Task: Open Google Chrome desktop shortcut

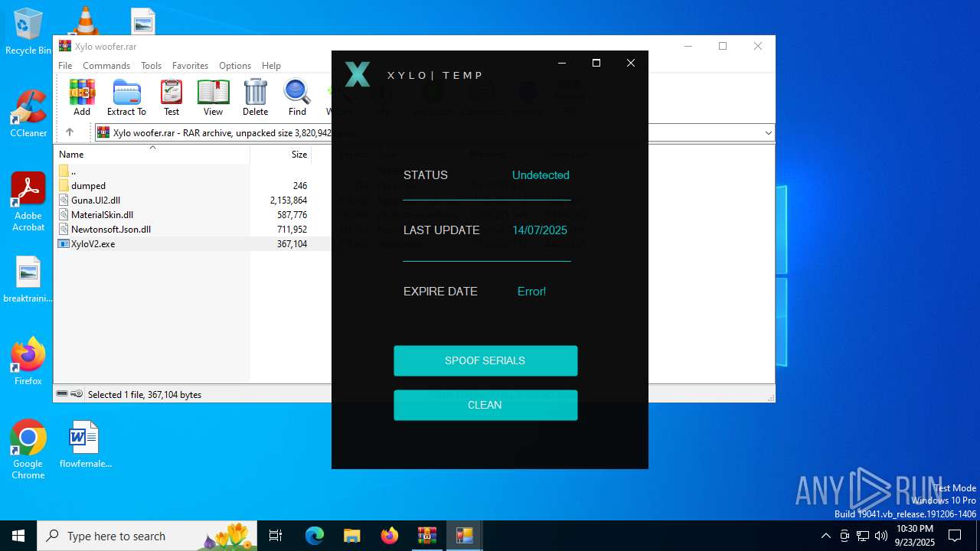Action: [28, 450]
